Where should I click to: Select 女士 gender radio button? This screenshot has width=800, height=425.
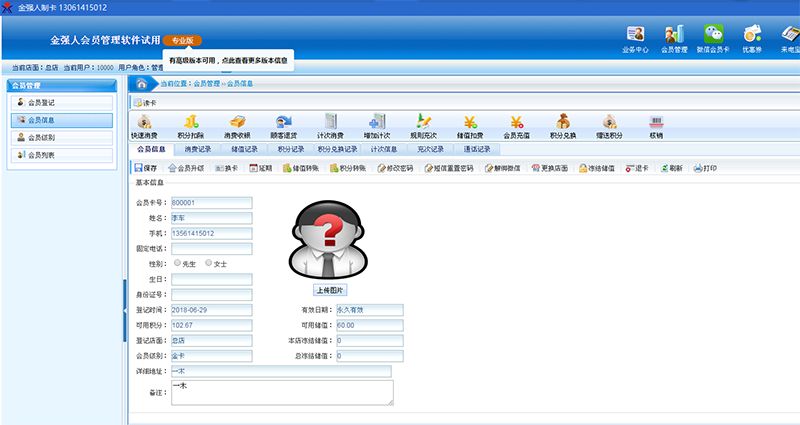pyautogui.click(x=209, y=263)
